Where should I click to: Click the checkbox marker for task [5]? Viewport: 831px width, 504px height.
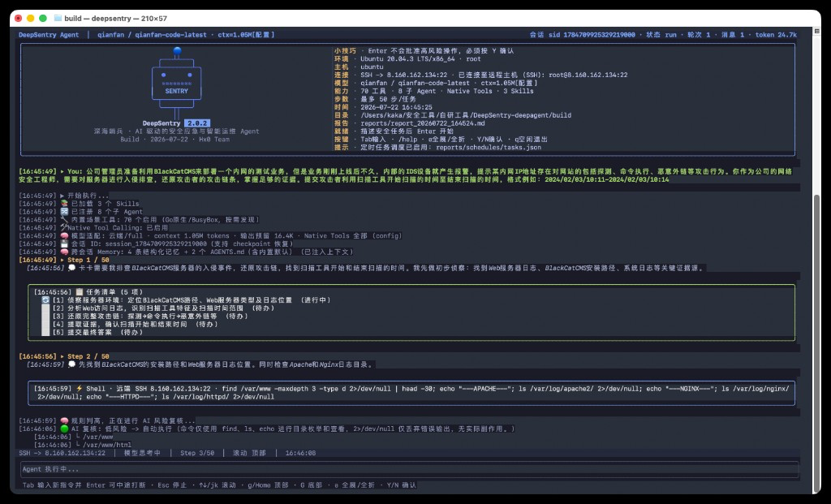point(45,332)
